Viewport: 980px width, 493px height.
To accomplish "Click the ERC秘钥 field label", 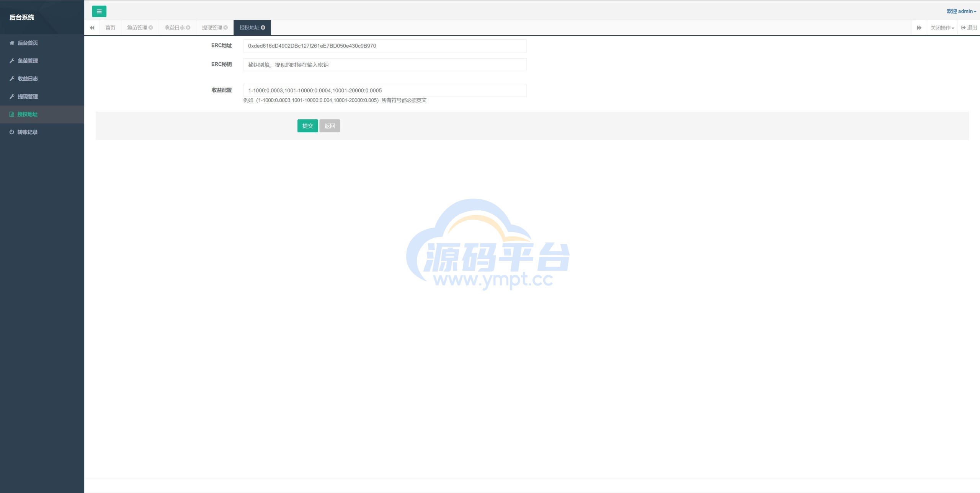I will (221, 64).
